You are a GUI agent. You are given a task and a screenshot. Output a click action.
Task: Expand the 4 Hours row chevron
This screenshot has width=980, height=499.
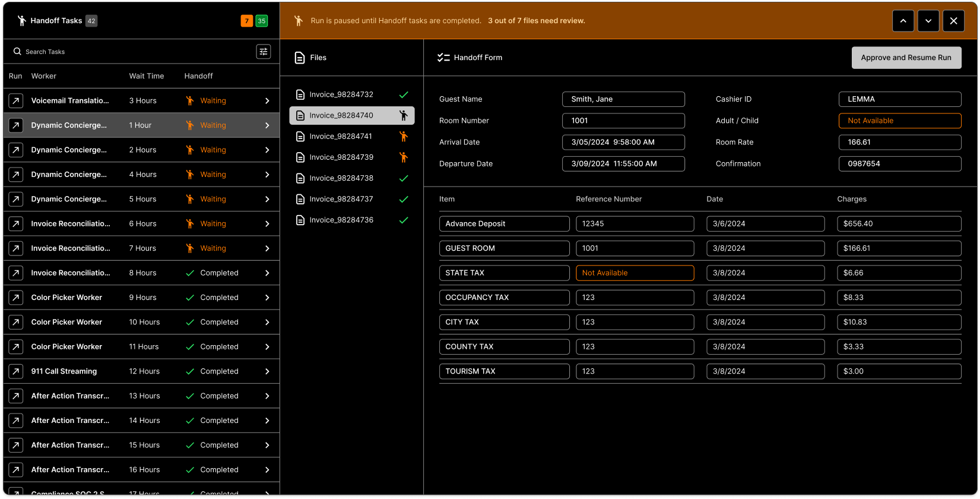pos(267,175)
